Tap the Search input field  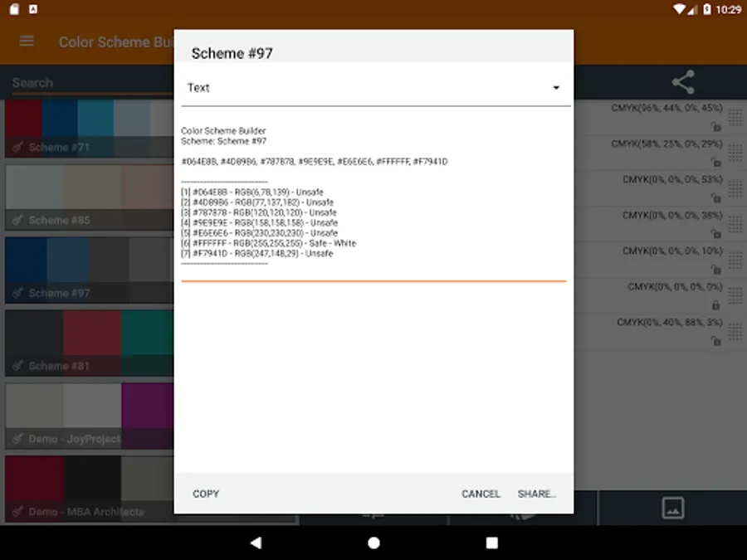83,82
